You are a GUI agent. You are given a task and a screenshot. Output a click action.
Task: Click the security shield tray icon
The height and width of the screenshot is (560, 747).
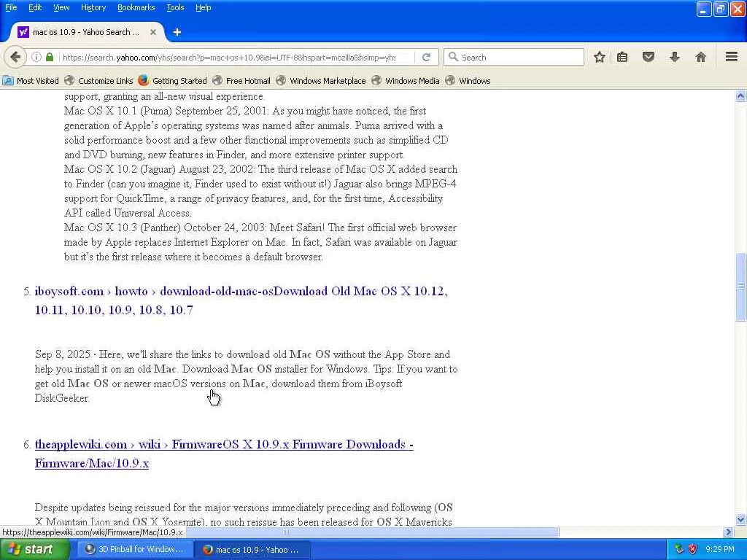coord(693,550)
